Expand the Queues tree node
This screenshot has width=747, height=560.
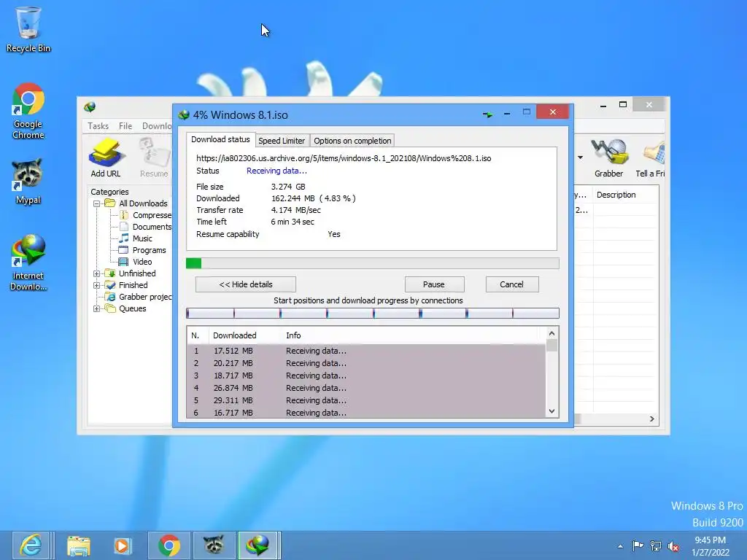point(97,309)
